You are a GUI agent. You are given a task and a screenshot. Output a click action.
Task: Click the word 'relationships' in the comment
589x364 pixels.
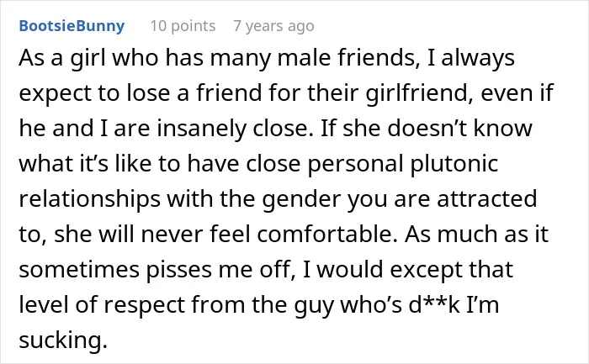pyautogui.click(x=90, y=199)
